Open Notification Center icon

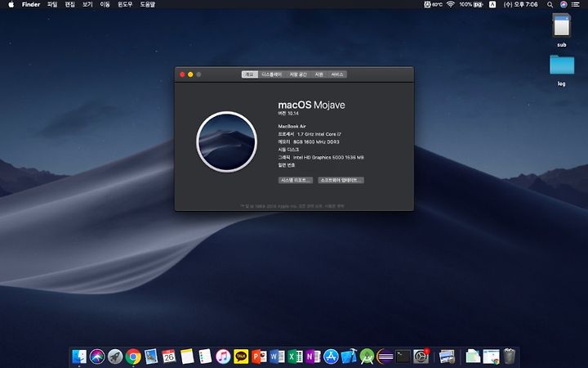[x=576, y=5]
